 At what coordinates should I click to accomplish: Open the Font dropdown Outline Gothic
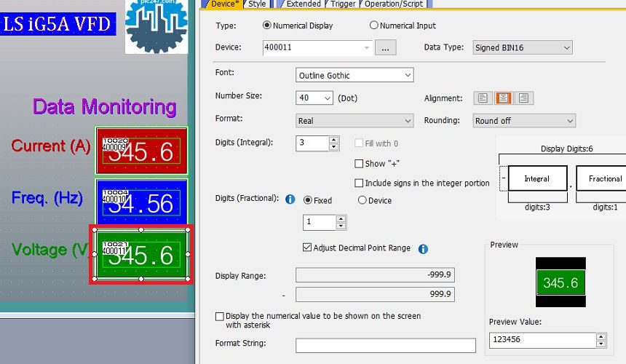point(354,76)
